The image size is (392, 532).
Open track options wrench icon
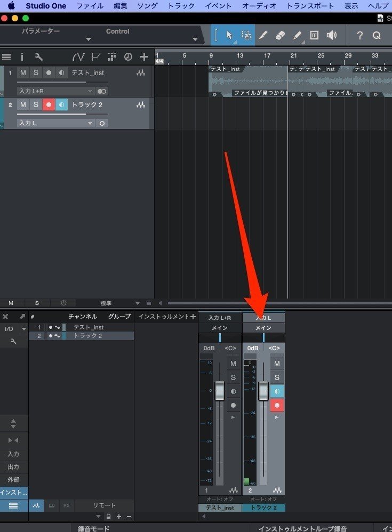pos(38,57)
